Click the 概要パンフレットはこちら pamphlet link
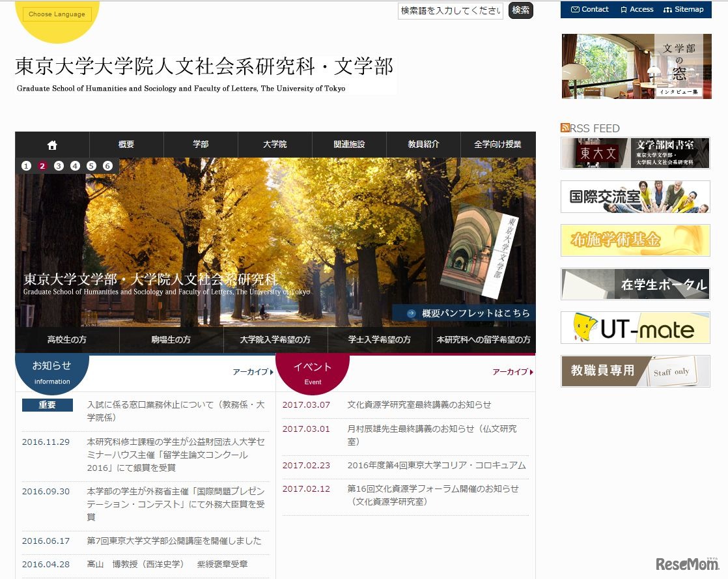 [x=474, y=313]
